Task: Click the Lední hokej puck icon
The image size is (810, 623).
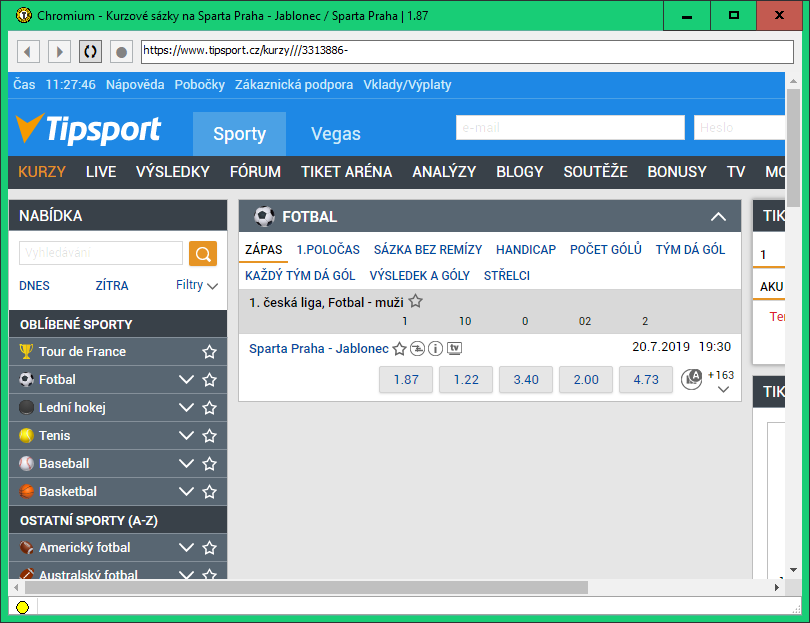Action: (x=26, y=407)
